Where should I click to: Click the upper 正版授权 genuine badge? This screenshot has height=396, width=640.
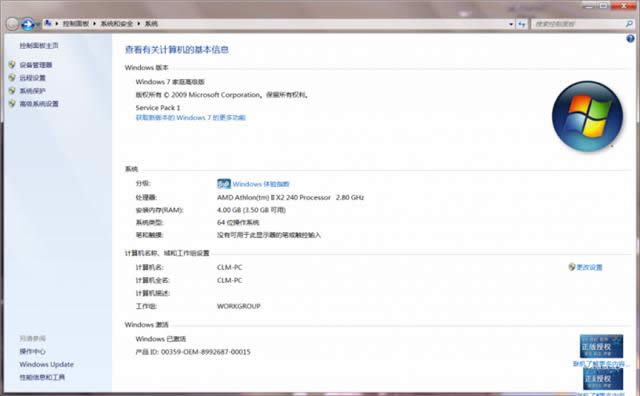601,346
